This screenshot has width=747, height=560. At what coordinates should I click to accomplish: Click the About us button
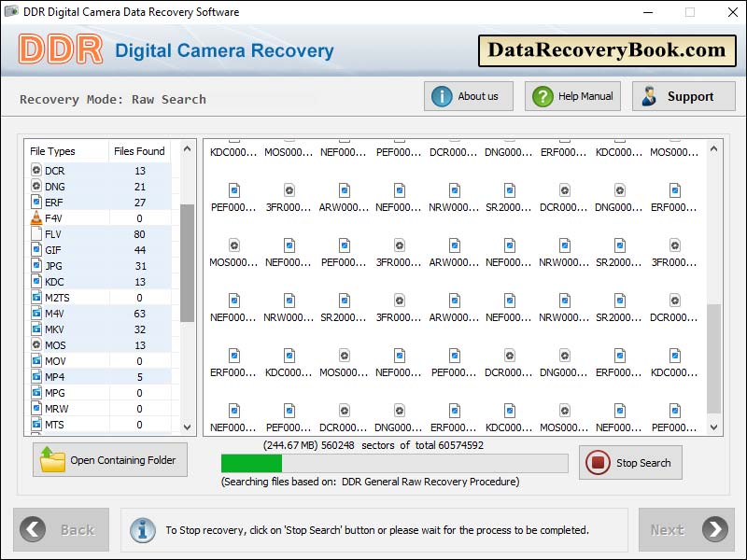click(469, 96)
